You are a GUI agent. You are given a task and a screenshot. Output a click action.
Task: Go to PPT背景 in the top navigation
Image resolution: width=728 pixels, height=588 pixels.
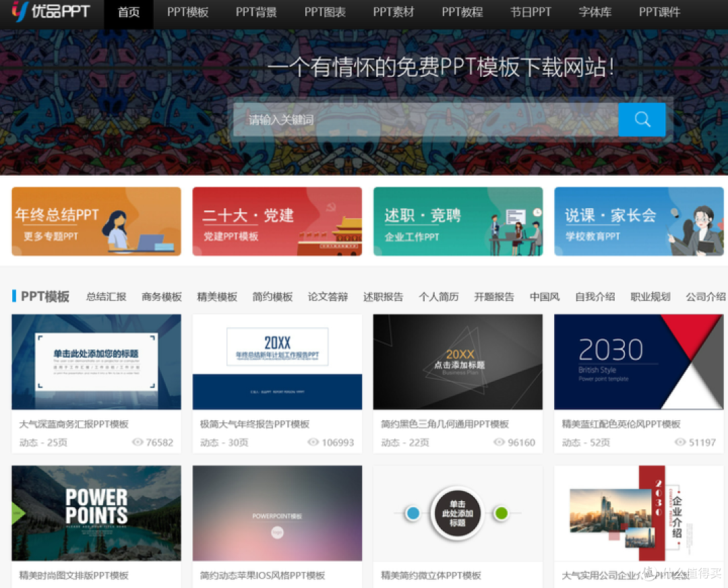pos(256,13)
